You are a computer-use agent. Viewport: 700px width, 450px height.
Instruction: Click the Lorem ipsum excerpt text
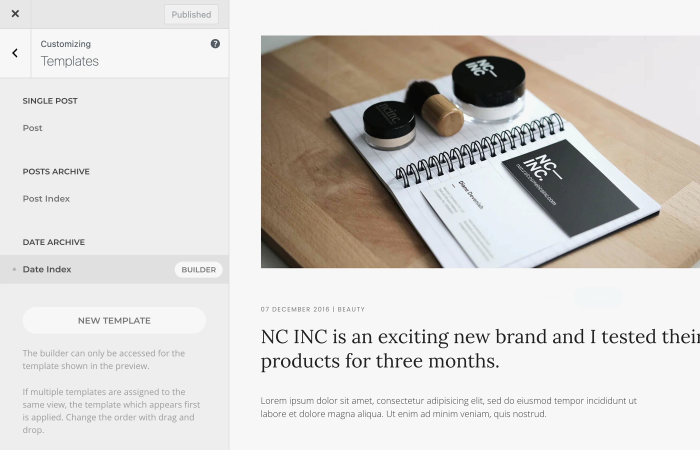tap(449, 407)
